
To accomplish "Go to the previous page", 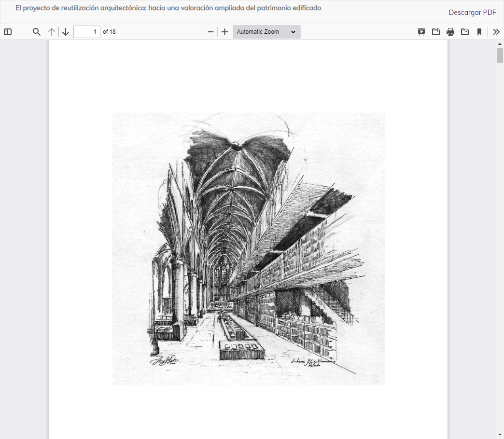I will click(52, 32).
